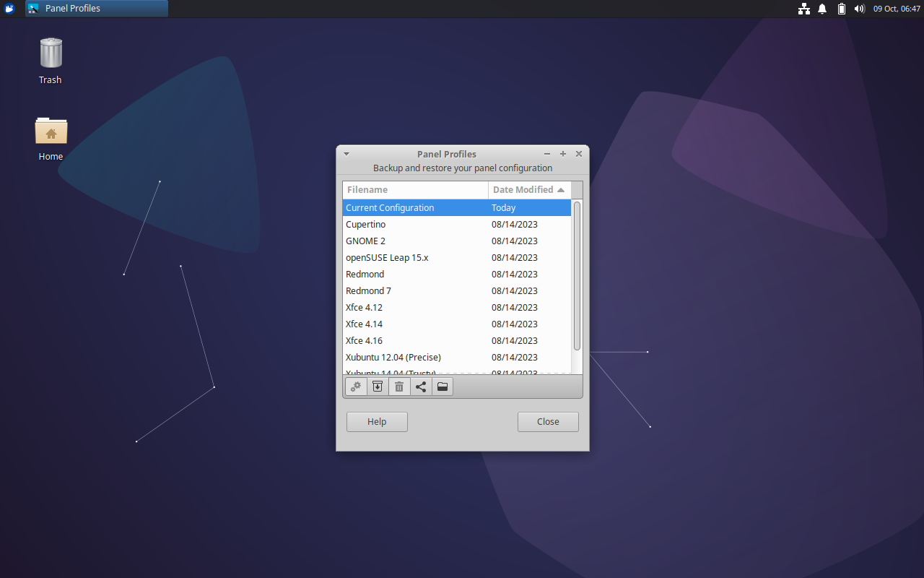Viewport: 924px width, 578px height.
Task: Select the GNOME 2 profile
Action: coord(456,241)
